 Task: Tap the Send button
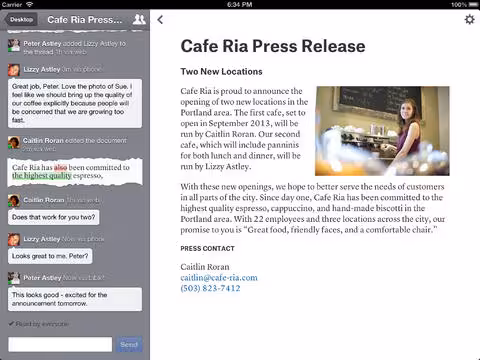pos(129,344)
